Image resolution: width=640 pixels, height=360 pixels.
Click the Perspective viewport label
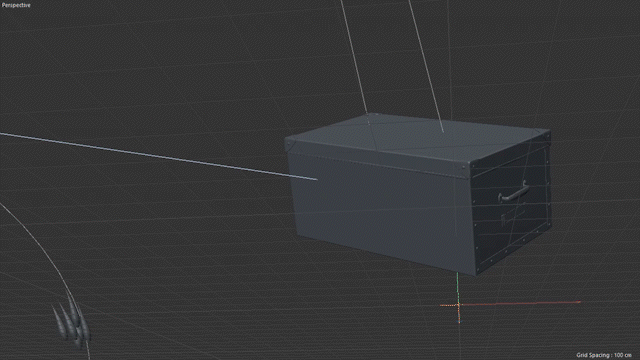(16, 5)
